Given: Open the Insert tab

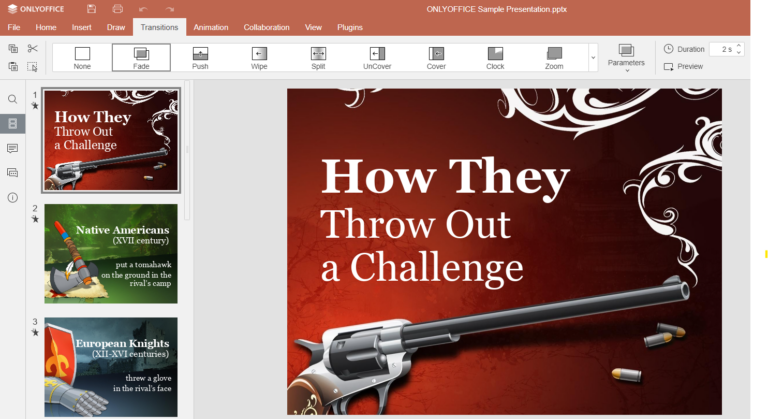Looking at the screenshot, I should (82, 27).
